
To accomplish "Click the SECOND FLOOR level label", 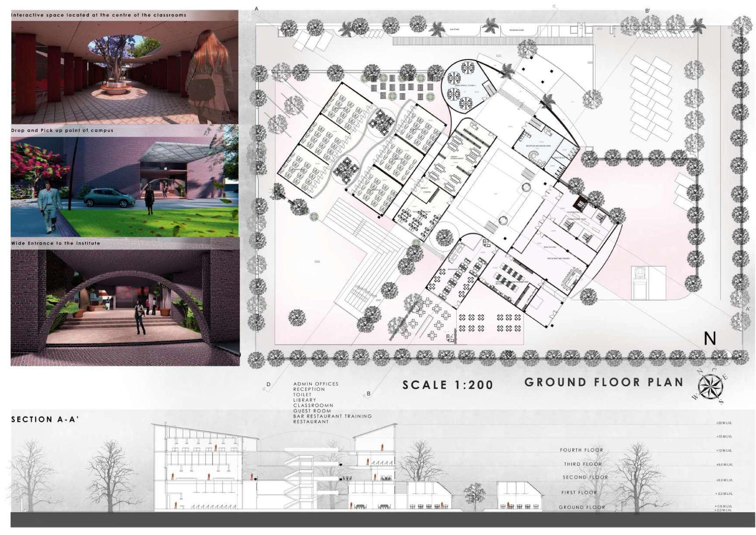I will [585, 477].
